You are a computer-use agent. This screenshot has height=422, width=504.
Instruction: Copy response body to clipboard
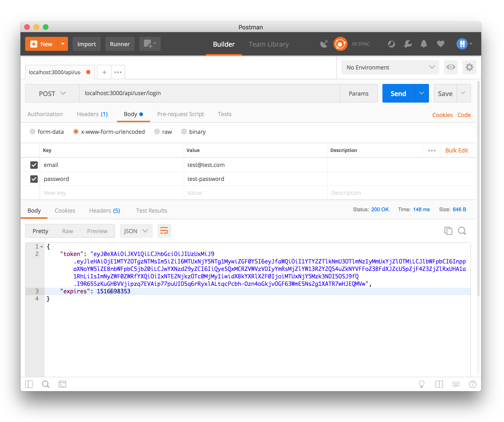click(x=448, y=231)
